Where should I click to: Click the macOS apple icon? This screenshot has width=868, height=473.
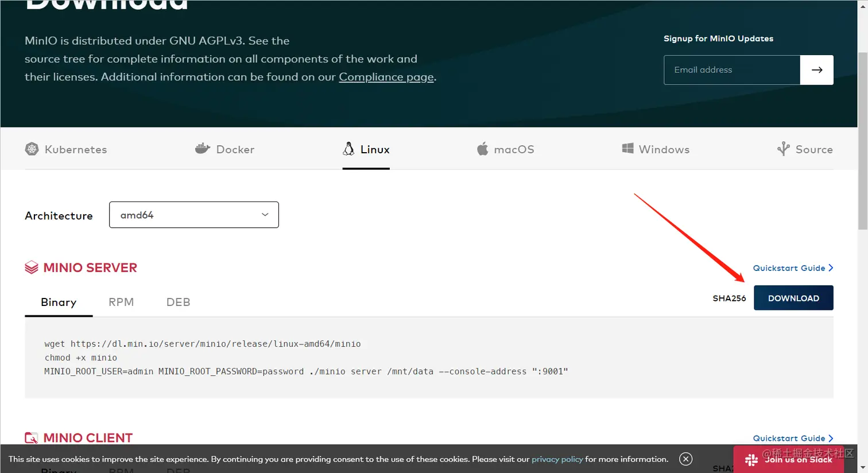click(x=482, y=149)
